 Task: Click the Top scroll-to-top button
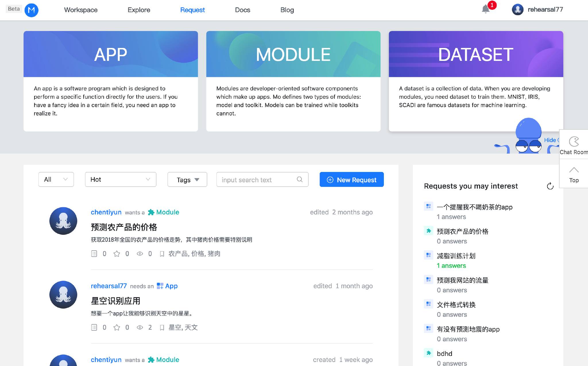pos(574,174)
